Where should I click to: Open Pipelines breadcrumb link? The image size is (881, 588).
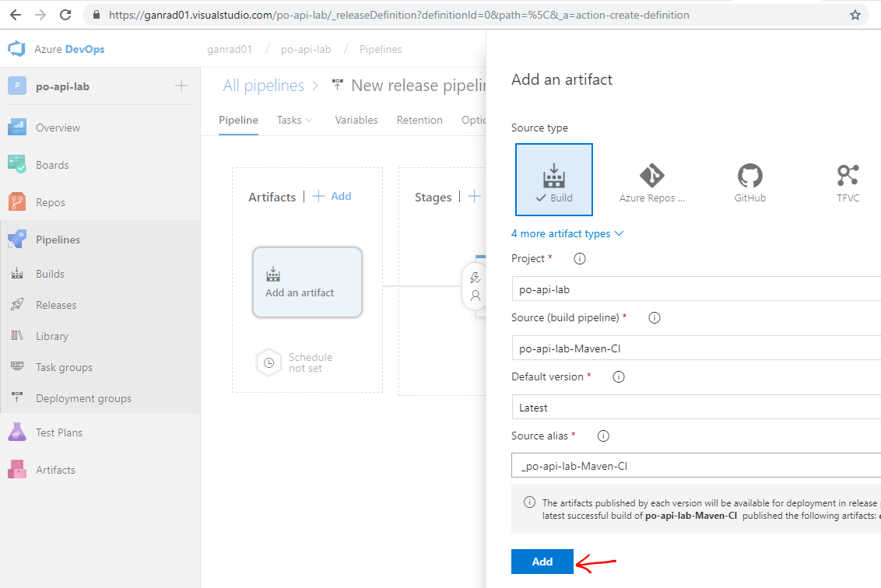[381, 50]
